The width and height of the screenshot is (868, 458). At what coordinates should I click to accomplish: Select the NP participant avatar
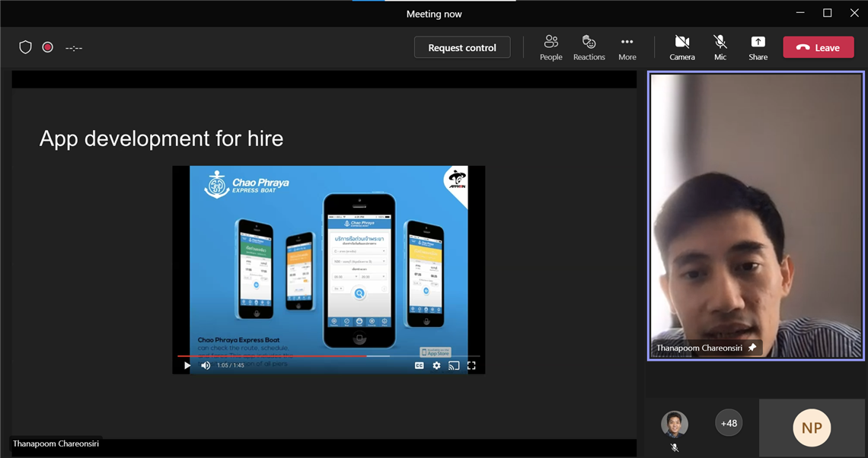click(812, 428)
